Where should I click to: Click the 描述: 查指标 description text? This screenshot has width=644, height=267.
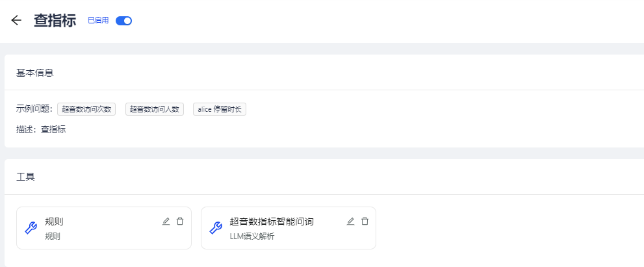41,129
